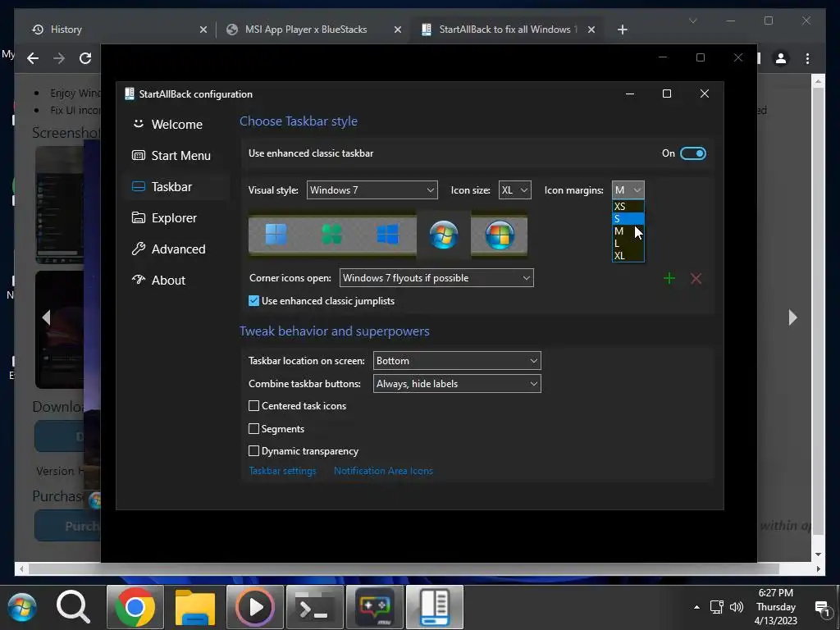This screenshot has height=630, width=840.
Task: Choose S in the Icon margins list
Action: 628,218
